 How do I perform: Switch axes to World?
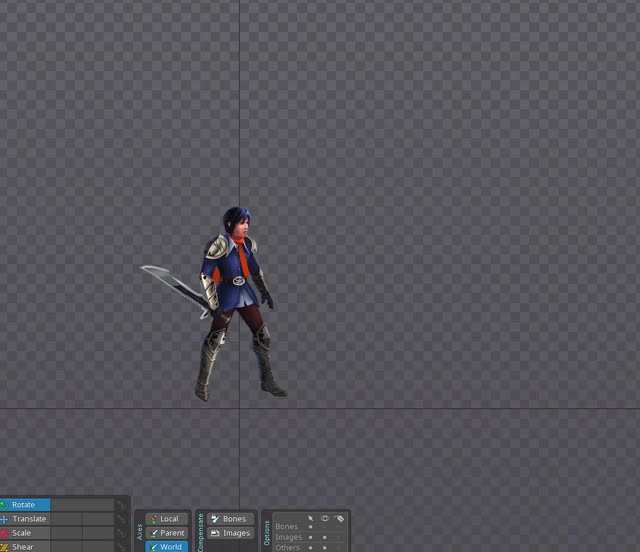point(167,547)
